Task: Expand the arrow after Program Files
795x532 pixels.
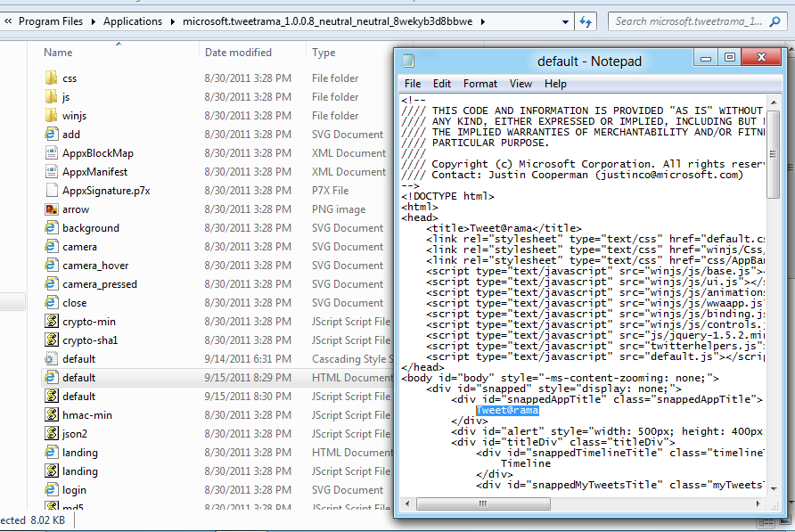Action: point(94,21)
